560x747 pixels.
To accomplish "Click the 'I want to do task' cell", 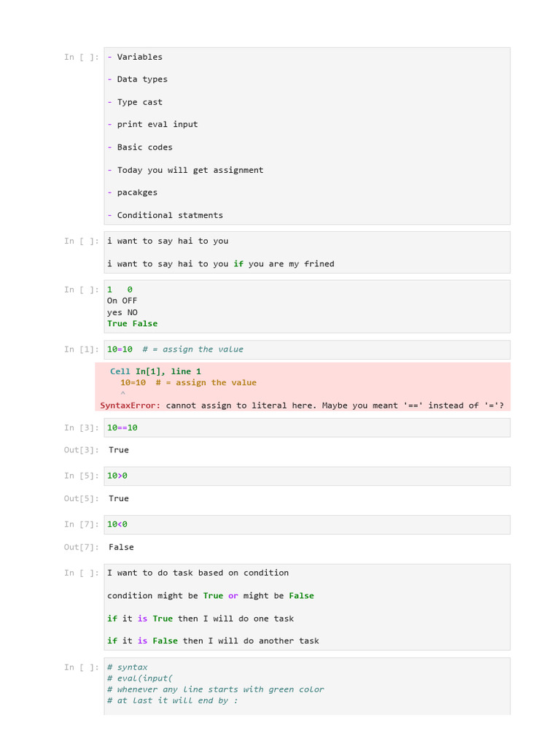I will coord(306,606).
